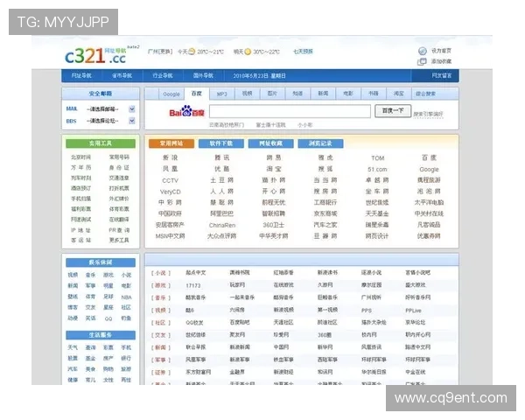Viewport: 525px width, 420px height.
Task: Click into the Baidu search input box
Action: (x=290, y=111)
